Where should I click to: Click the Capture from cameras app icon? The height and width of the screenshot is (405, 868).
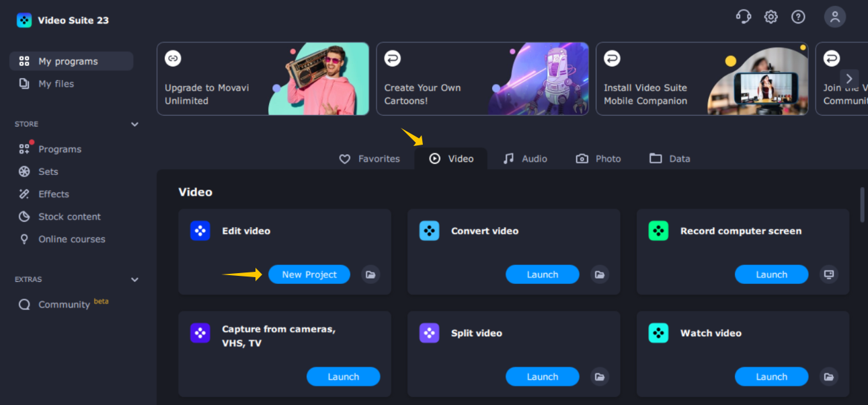[200, 333]
